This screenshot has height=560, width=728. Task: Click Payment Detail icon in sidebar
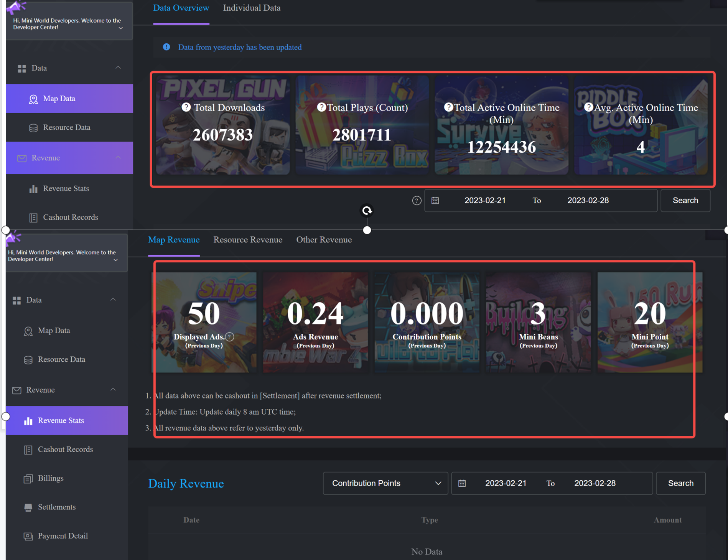pyautogui.click(x=28, y=536)
